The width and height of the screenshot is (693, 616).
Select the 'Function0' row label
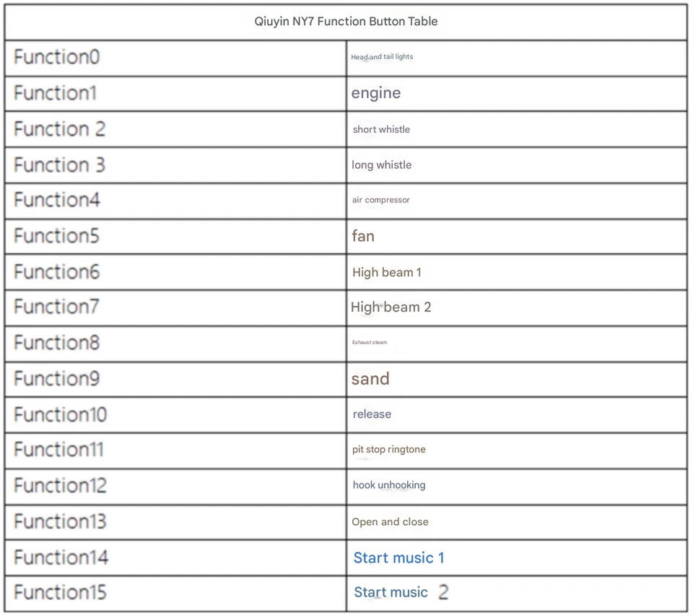point(56,57)
